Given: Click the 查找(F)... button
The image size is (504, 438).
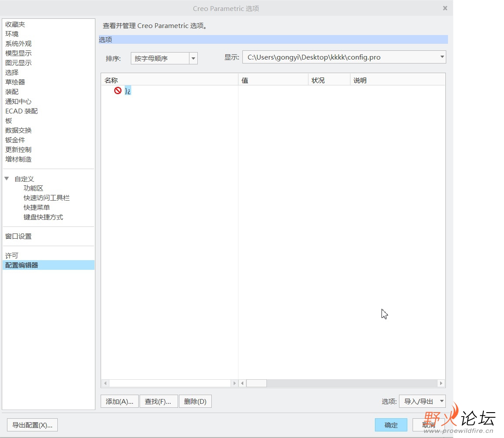Looking at the screenshot, I should point(158,401).
